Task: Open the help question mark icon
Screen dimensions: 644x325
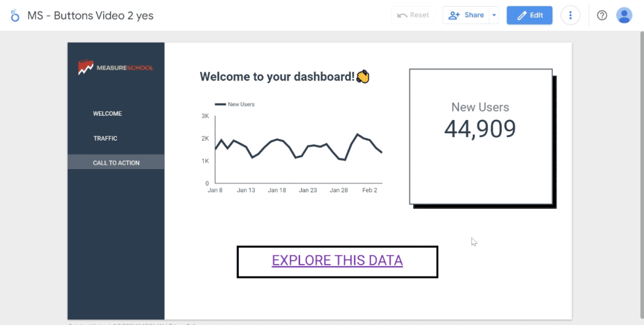Action: pos(602,16)
